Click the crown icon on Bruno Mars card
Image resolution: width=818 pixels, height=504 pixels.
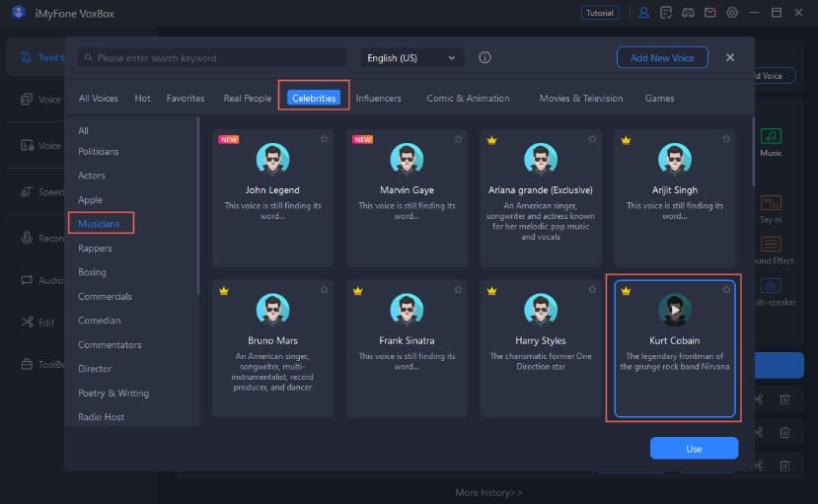(x=224, y=291)
